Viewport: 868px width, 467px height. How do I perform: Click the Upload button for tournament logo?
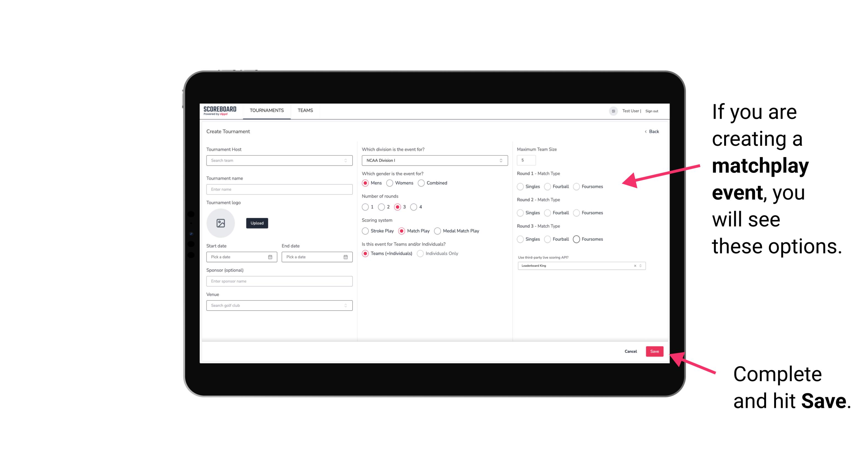[257, 223]
